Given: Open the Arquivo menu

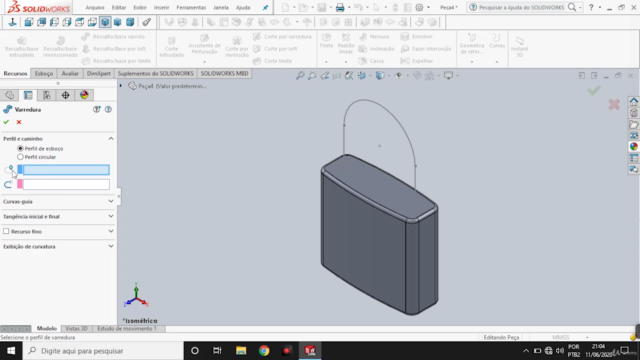Looking at the screenshot, I should point(95,7).
